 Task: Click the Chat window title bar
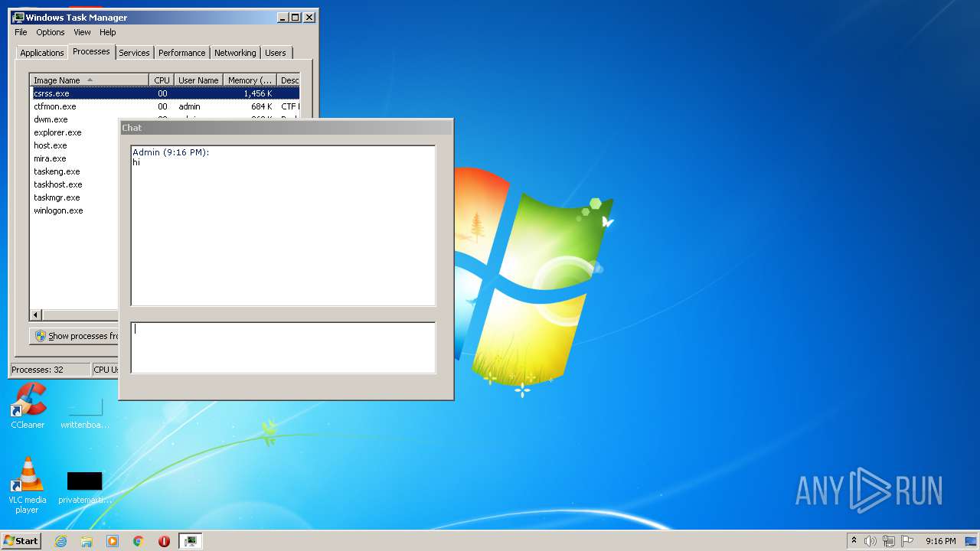pyautogui.click(x=286, y=128)
